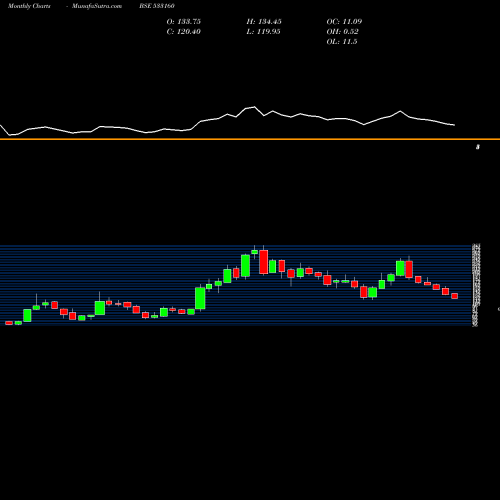Select the close value C: 120.40
This screenshot has height=500, width=500.
point(184,32)
